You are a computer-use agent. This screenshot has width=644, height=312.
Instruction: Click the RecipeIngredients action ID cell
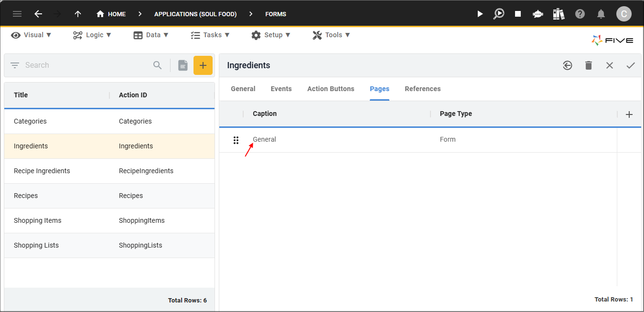[x=146, y=171]
